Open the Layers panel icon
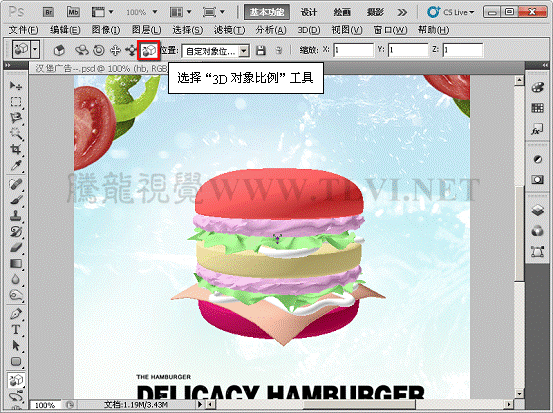This screenshot has width=553, height=413. [537, 211]
